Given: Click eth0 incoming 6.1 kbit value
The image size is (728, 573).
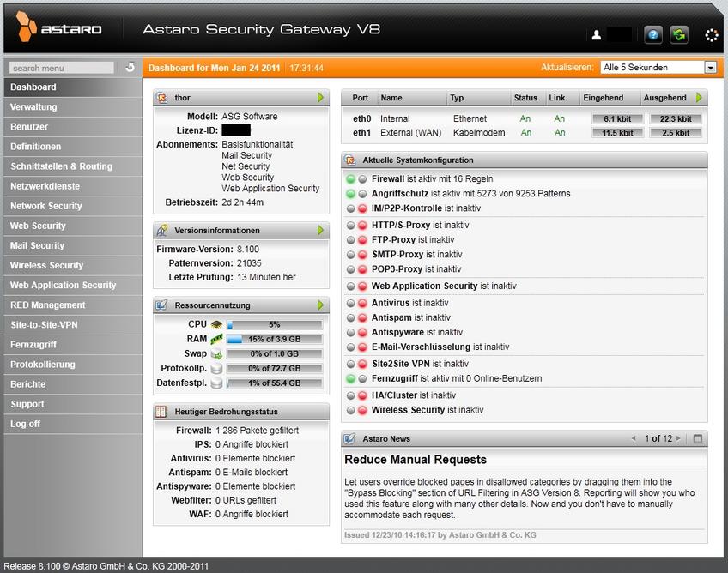Looking at the screenshot, I should pyautogui.click(x=617, y=118).
